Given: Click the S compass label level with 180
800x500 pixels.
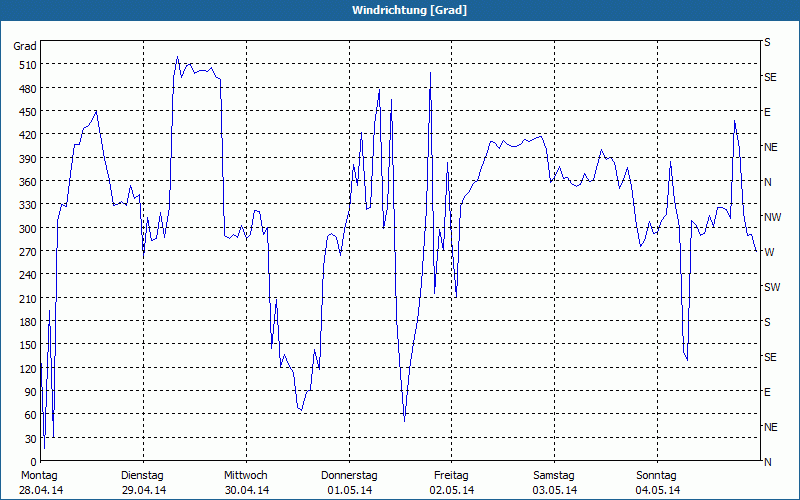Looking at the screenshot, I should click(x=767, y=322).
